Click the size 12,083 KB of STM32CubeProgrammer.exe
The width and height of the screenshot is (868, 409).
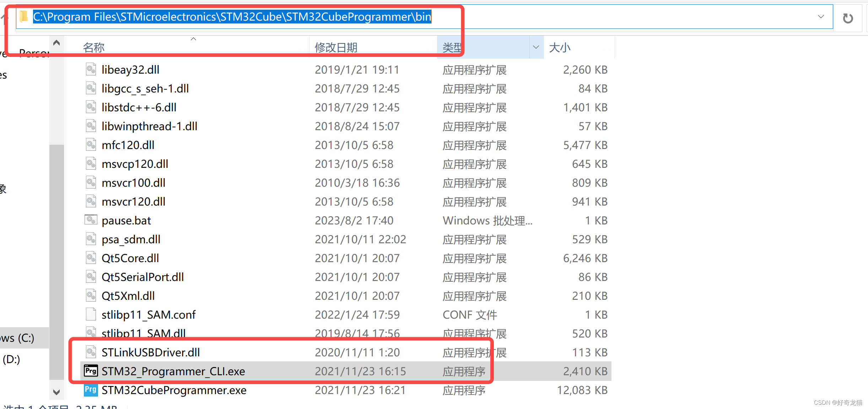click(582, 390)
